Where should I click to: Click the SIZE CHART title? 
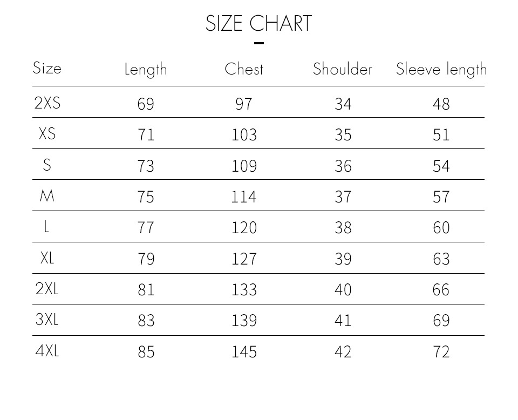pyautogui.click(x=258, y=23)
